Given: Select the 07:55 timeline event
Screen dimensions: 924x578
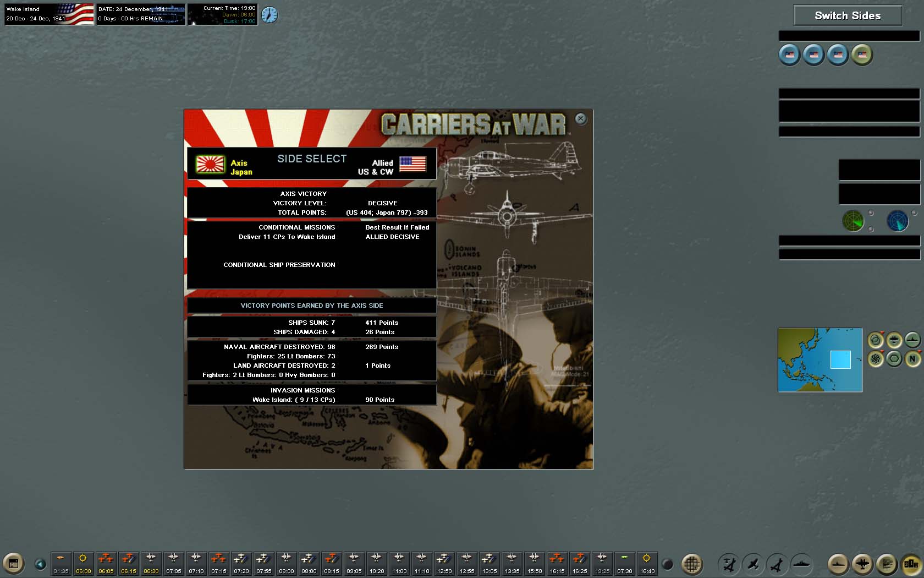Looking at the screenshot, I should (264, 564).
